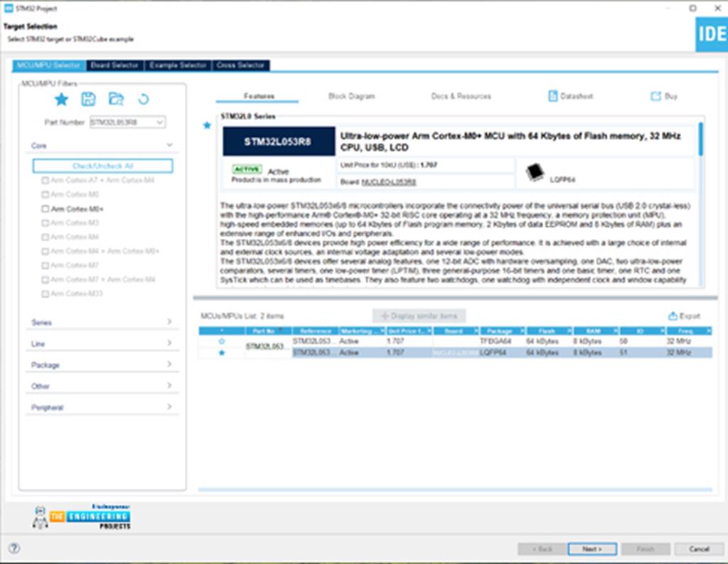The width and height of the screenshot is (728, 564).
Task: Click the reset filters circular arrow icon
Action: pos(143,100)
